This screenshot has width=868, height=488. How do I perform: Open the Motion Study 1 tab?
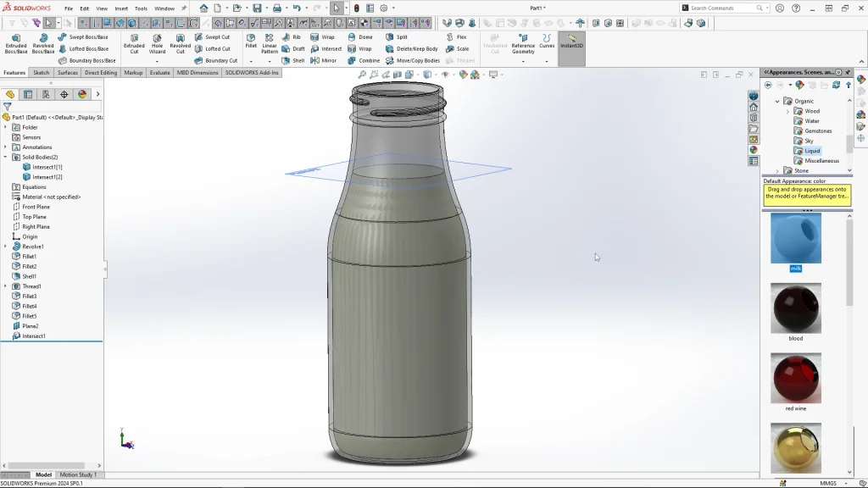point(77,475)
